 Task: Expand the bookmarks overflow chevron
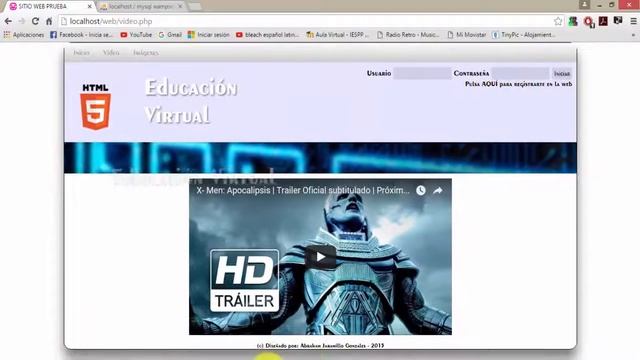pos(633,35)
